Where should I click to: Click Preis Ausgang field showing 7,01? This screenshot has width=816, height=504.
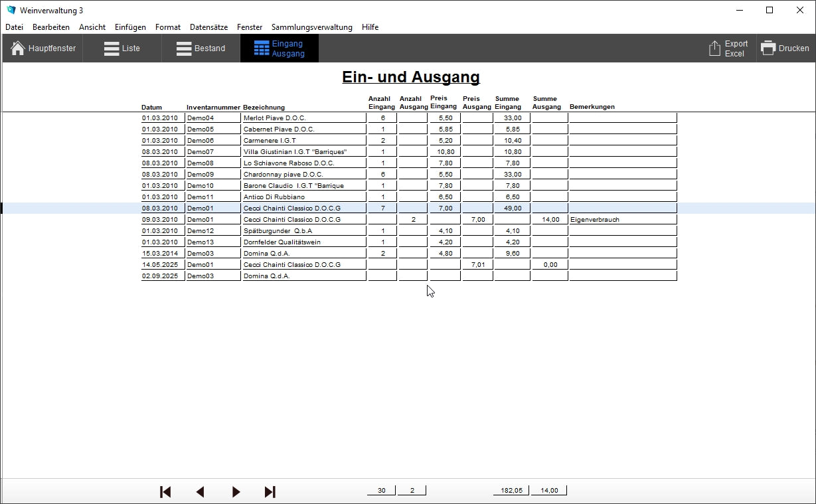477,264
